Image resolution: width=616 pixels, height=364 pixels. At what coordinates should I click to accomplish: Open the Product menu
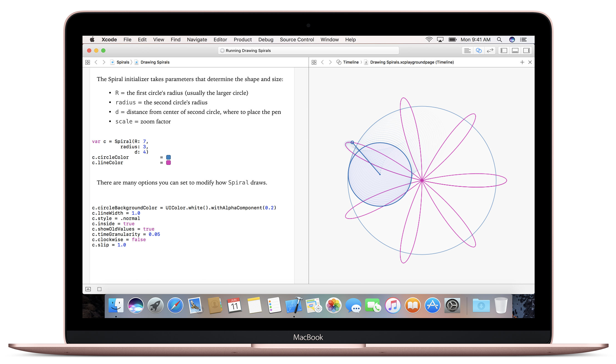click(242, 40)
